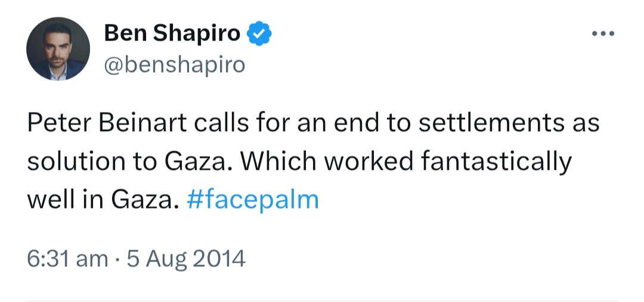Screen dimensions: 644x302
Task: Visit the @benshapiro handle
Action: [175, 65]
